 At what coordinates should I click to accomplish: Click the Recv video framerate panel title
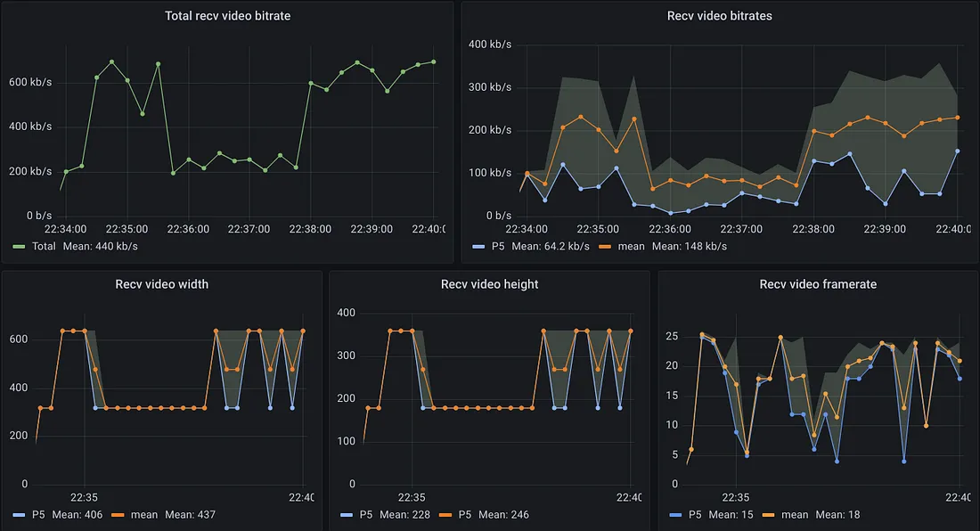[818, 284]
